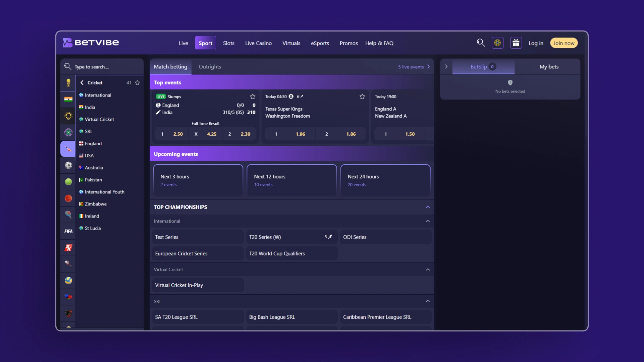Click the BetVibe logo

(91, 43)
